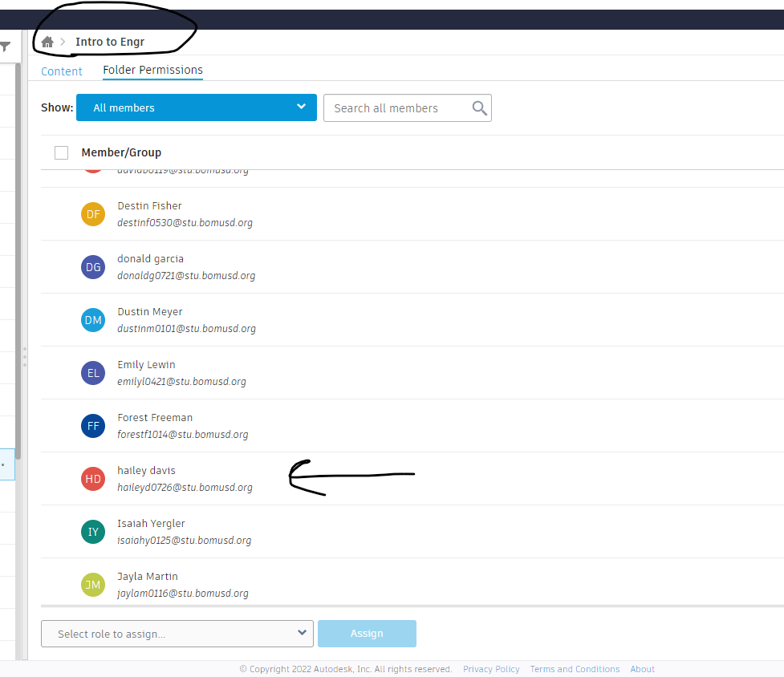Open the Terms and Conditions link

click(x=575, y=669)
